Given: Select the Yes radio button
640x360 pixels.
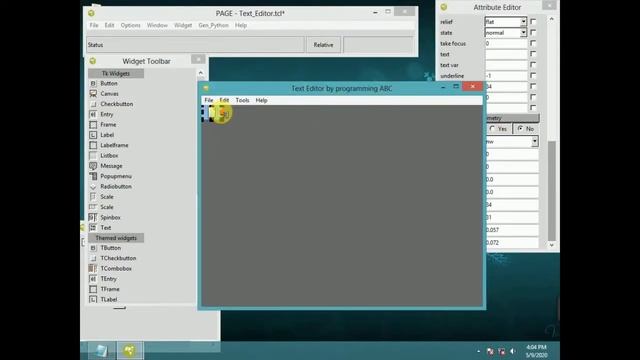Looking at the screenshot, I should (493, 129).
